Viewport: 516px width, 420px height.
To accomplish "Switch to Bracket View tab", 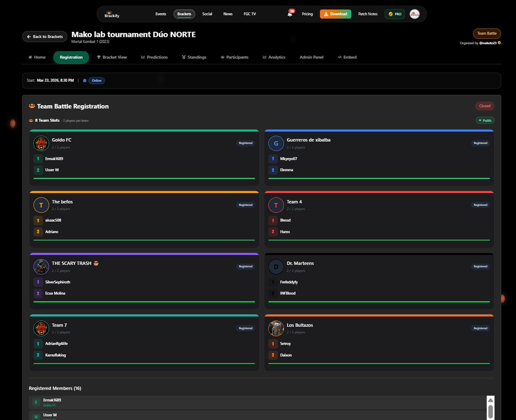I will [x=112, y=57].
